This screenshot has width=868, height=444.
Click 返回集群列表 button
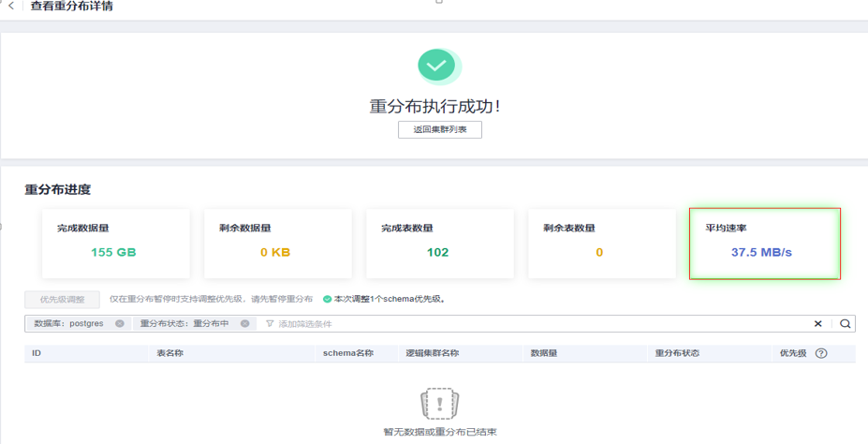(x=439, y=130)
